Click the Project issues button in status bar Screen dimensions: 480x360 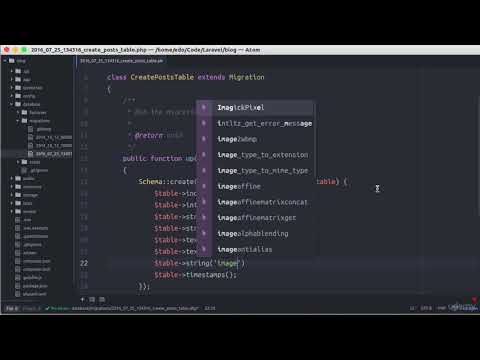click(31, 308)
